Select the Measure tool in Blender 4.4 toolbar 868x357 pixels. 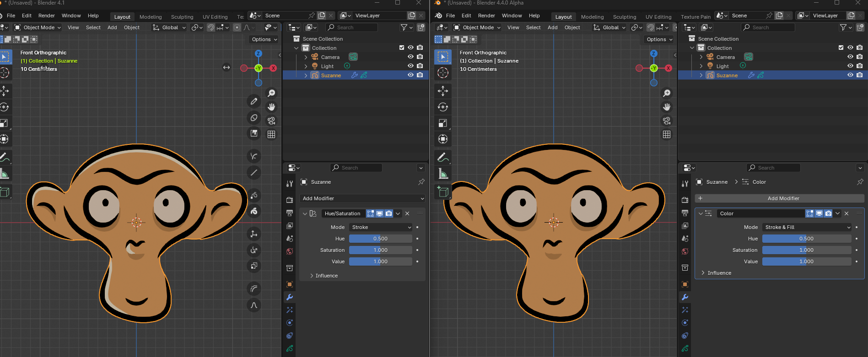coord(442,174)
